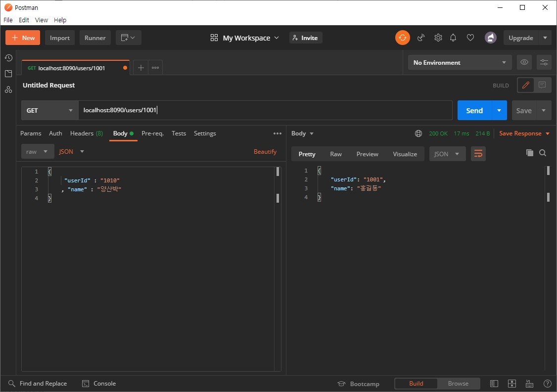Open the APIs sidebar icon
This screenshot has height=392, width=557.
[8, 90]
